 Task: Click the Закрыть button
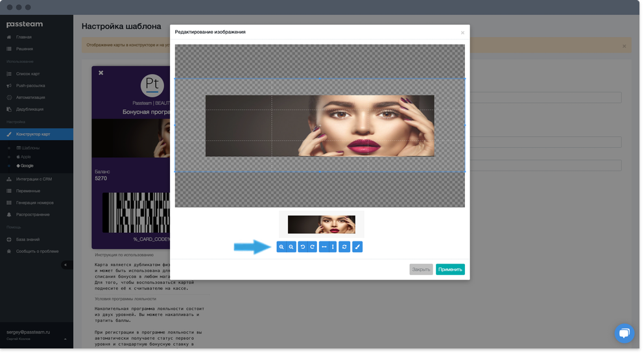coord(421,269)
